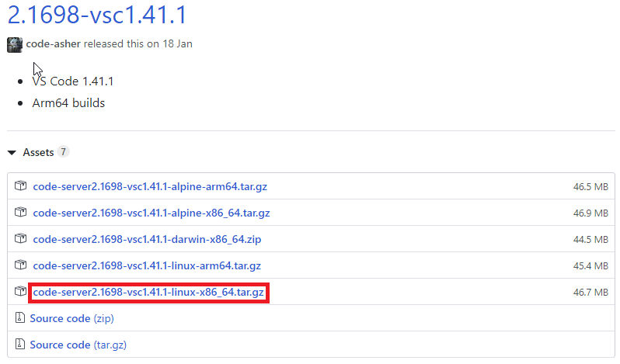Select the 46.5 MB size text

tap(590, 187)
